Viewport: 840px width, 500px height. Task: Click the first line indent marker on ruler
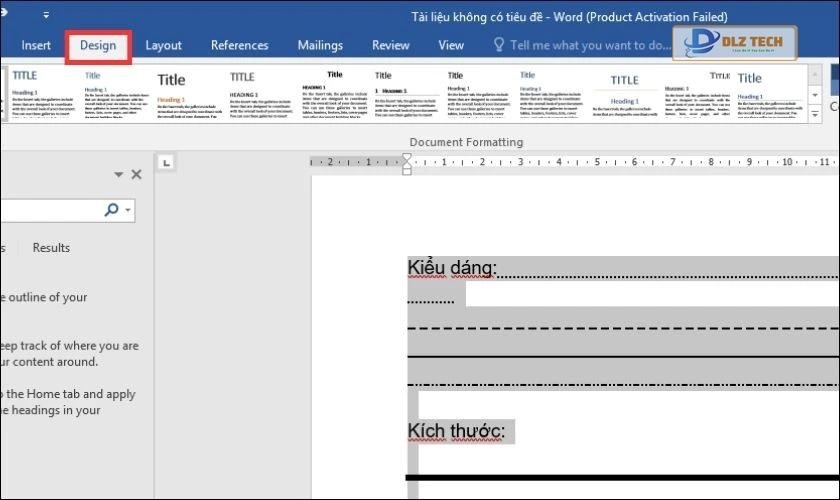point(406,157)
